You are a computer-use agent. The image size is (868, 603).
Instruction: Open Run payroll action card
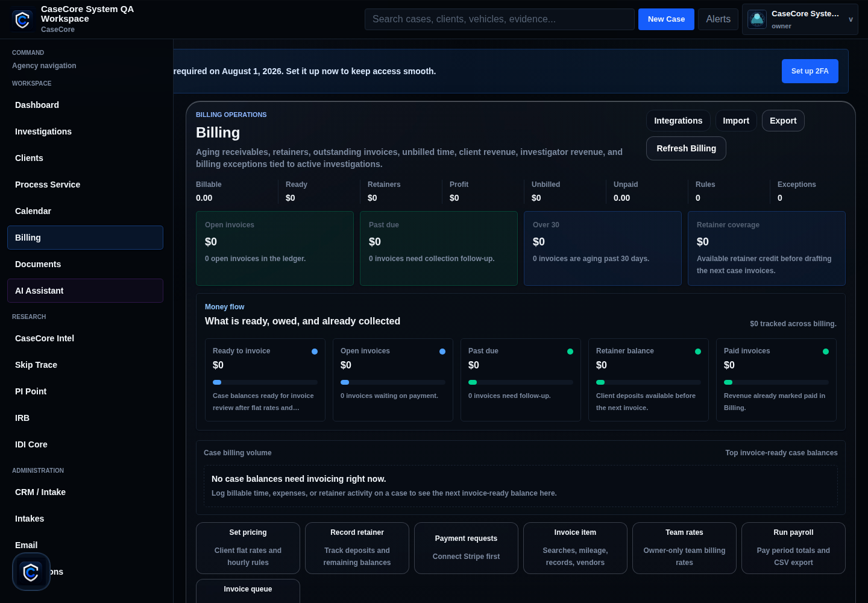point(793,548)
